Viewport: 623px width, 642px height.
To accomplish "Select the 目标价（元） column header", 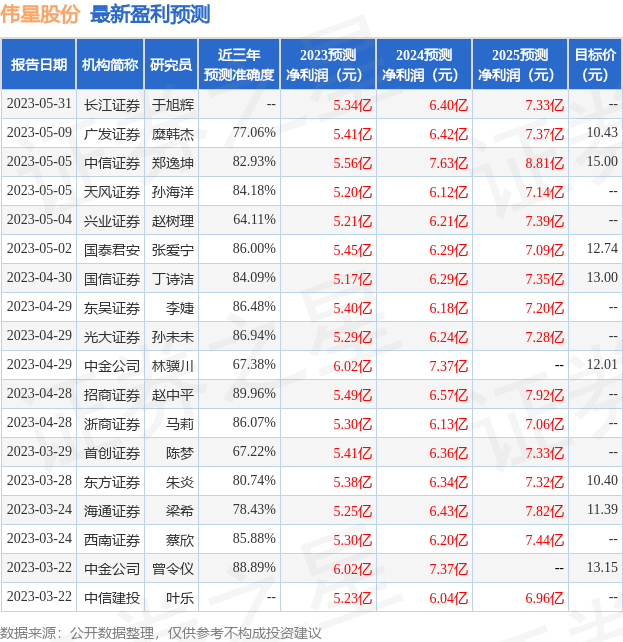I will click(595, 64).
